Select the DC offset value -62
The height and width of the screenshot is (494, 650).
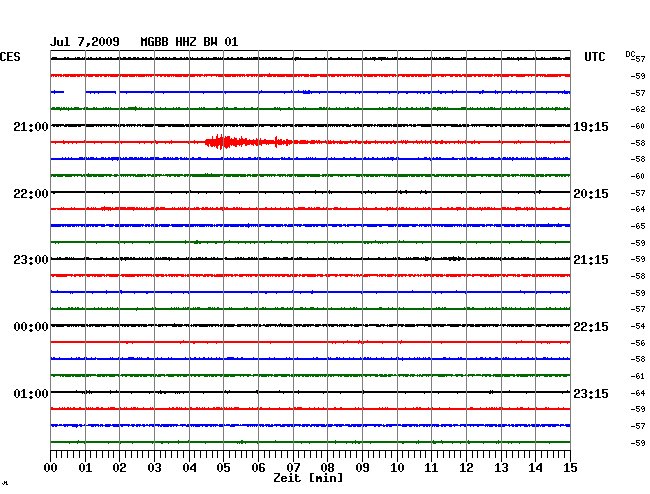pos(638,109)
